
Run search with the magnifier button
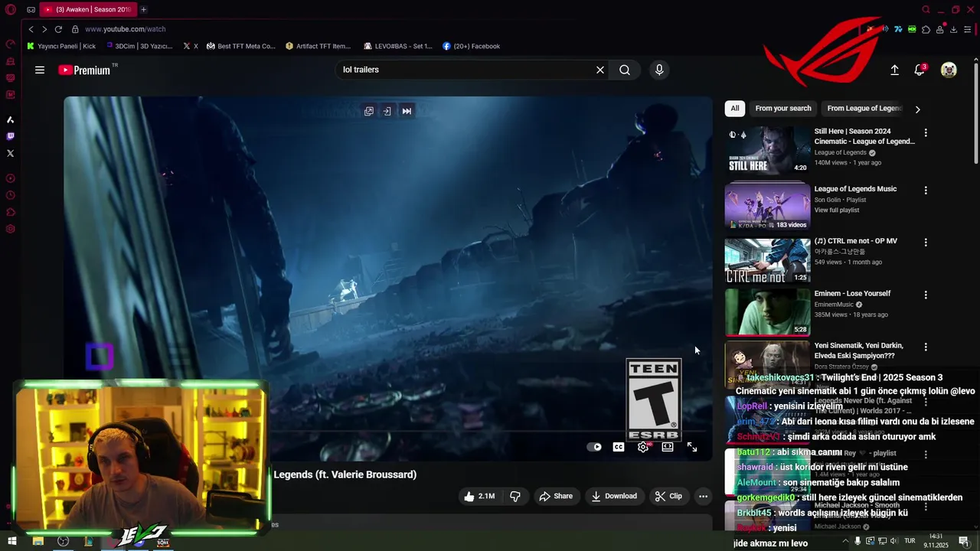[x=625, y=70]
